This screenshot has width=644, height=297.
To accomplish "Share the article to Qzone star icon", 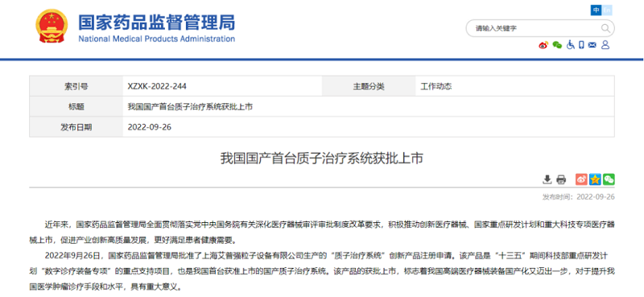I will [x=595, y=179].
